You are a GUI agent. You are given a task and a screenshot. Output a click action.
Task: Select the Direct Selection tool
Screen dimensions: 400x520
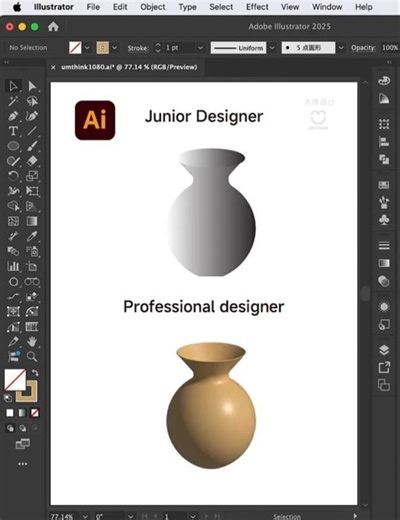32,86
